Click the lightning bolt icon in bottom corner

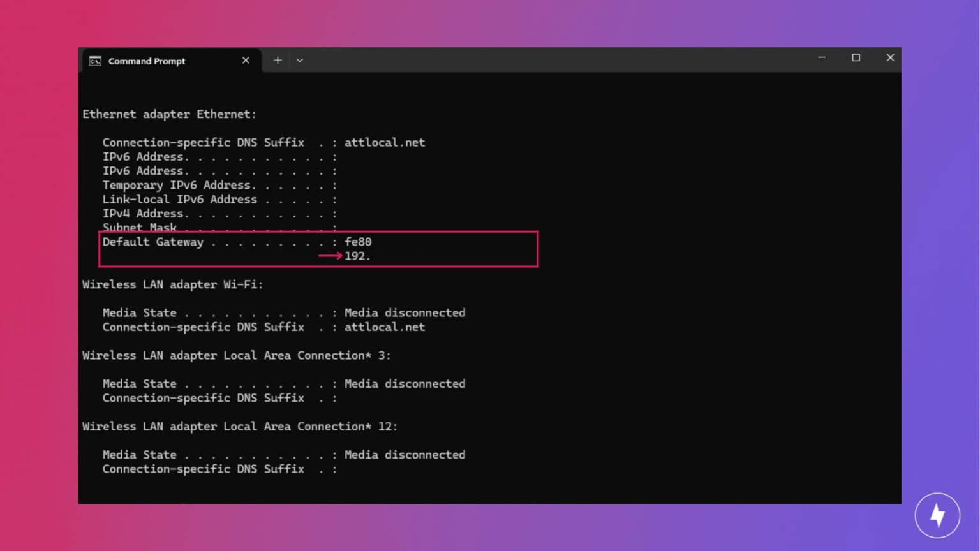pyautogui.click(x=937, y=515)
